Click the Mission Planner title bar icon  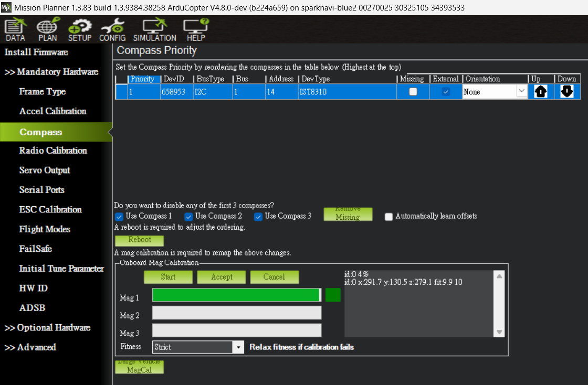click(x=6, y=7)
